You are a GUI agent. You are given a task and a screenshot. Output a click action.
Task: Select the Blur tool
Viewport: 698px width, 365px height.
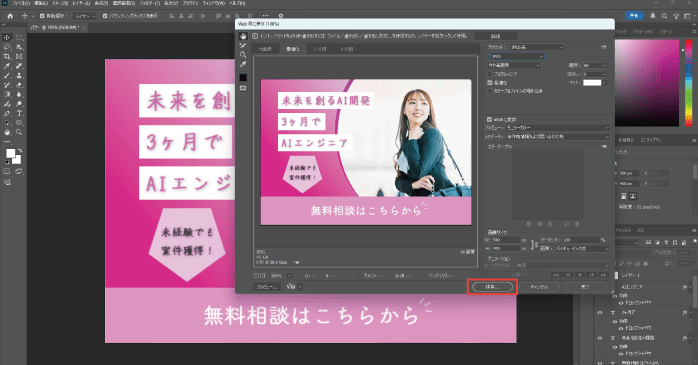pyautogui.click(x=19, y=94)
